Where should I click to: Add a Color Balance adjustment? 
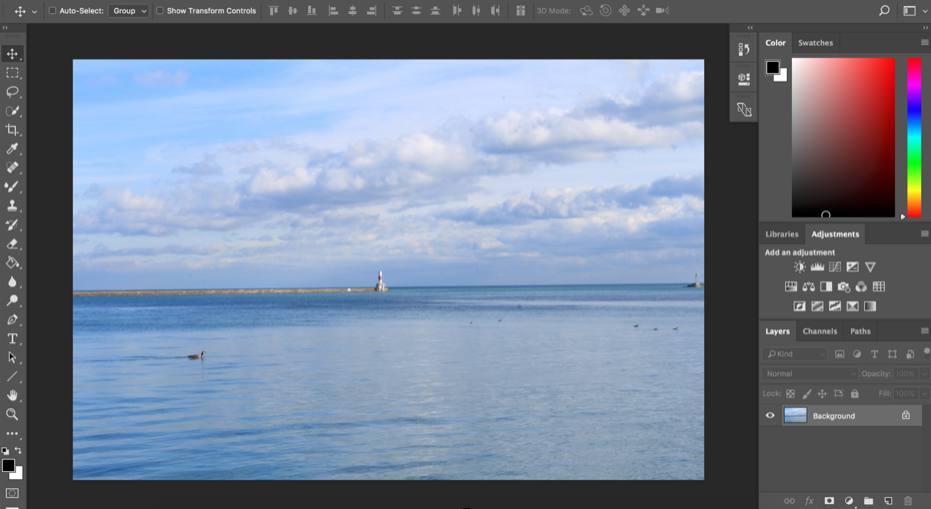808,287
